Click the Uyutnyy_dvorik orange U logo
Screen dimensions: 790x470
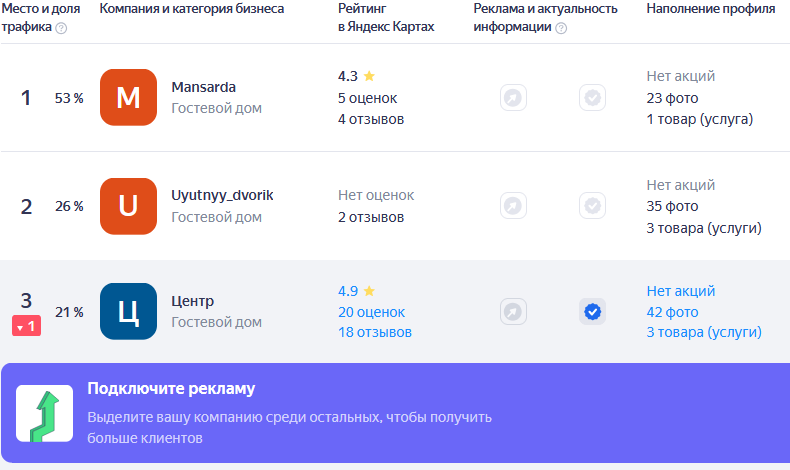tap(128, 206)
